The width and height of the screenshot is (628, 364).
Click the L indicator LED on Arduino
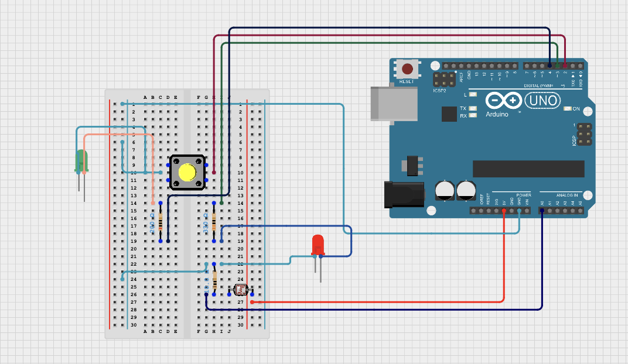(x=473, y=94)
